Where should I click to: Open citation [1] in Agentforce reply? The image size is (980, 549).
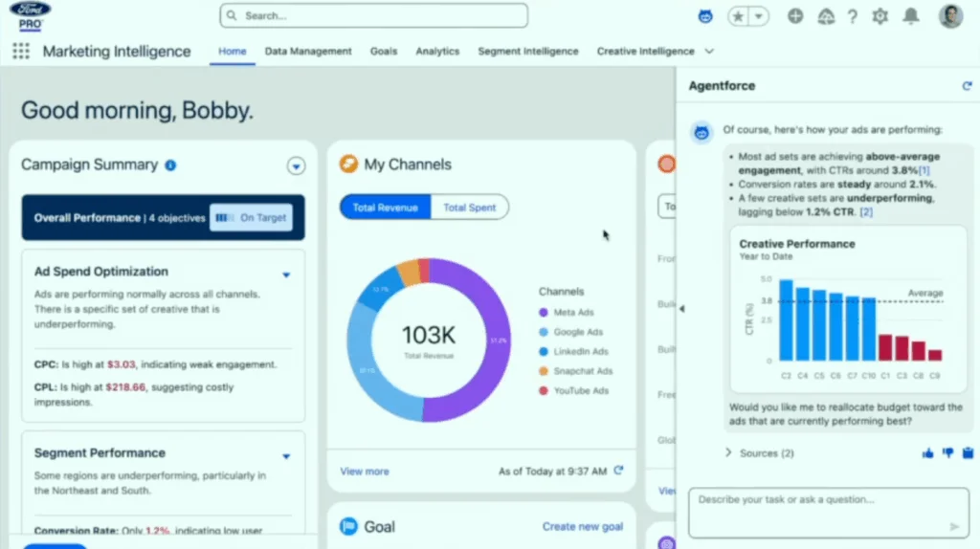pyautogui.click(x=924, y=170)
